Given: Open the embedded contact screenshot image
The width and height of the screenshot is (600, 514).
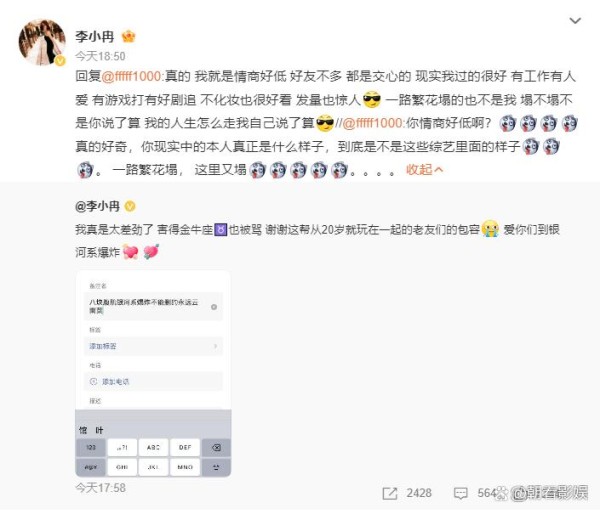Looking at the screenshot, I should pos(153,374).
